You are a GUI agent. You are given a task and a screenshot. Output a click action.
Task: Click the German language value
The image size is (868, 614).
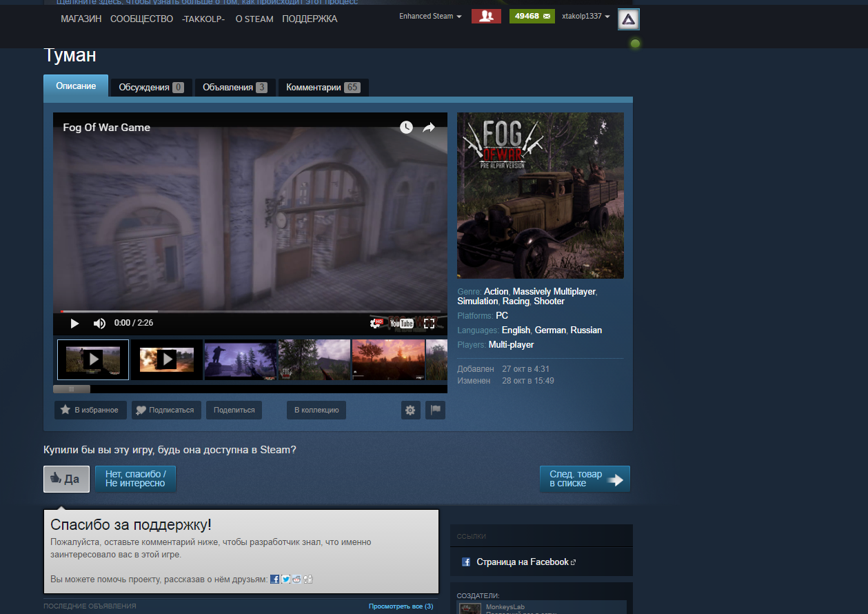click(551, 330)
